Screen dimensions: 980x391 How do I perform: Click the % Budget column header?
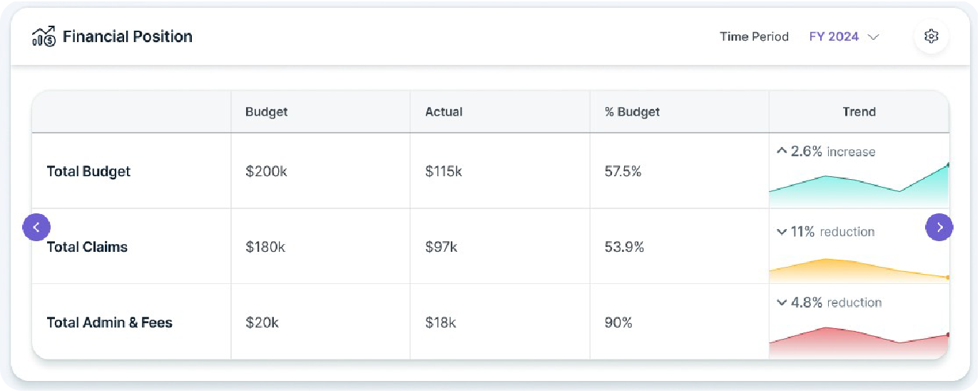tap(632, 111)
